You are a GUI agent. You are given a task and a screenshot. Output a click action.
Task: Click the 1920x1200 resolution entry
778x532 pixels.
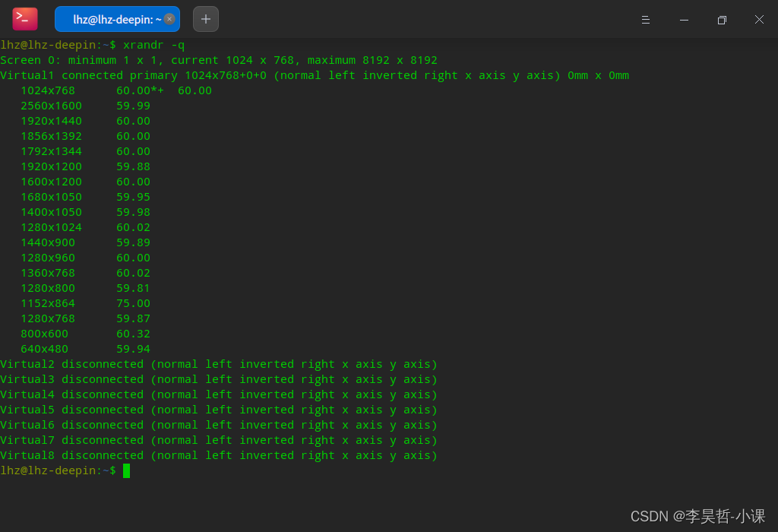click(51, 166)
